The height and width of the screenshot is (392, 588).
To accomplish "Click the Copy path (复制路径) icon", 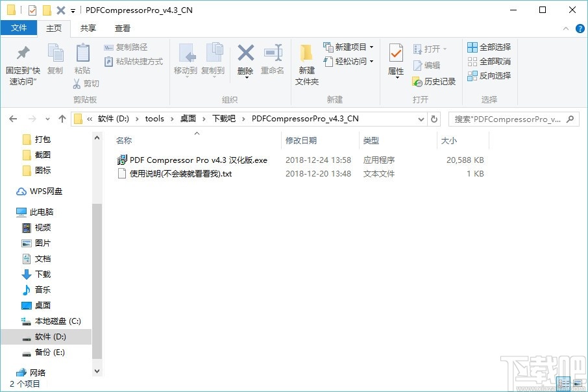I will click(127, 48).
